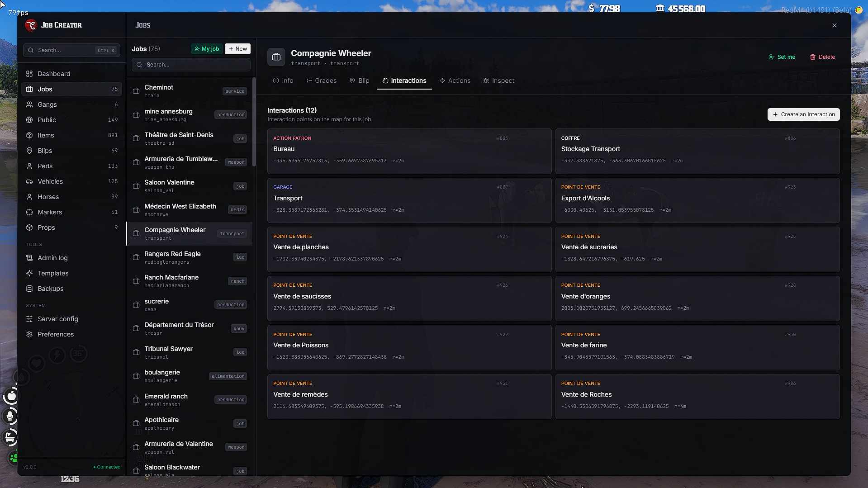Viewport: 868px width, 488px height.
Task: Click the Dashboard grid icon in sidebar
Action: (29, 74)
